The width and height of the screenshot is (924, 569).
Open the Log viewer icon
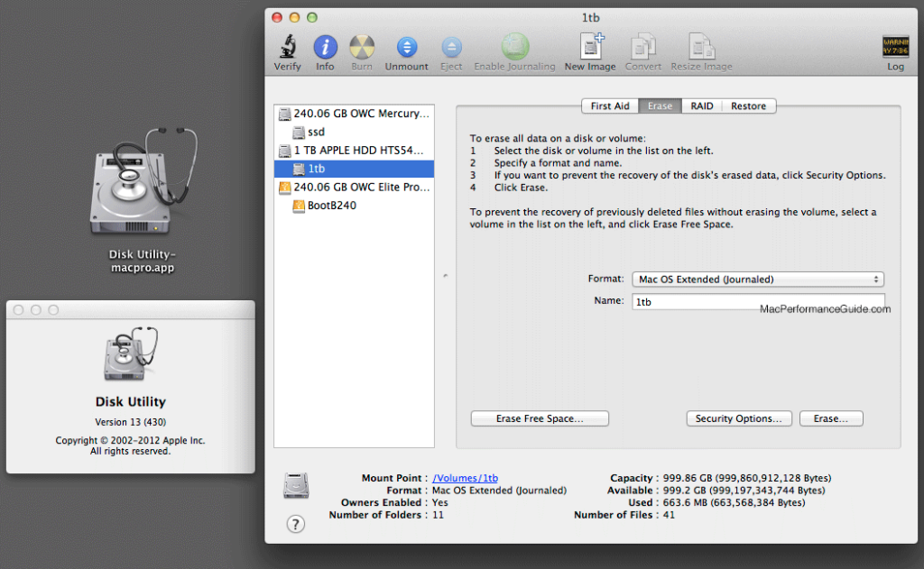pyautogui.click(x=895, y=48)
